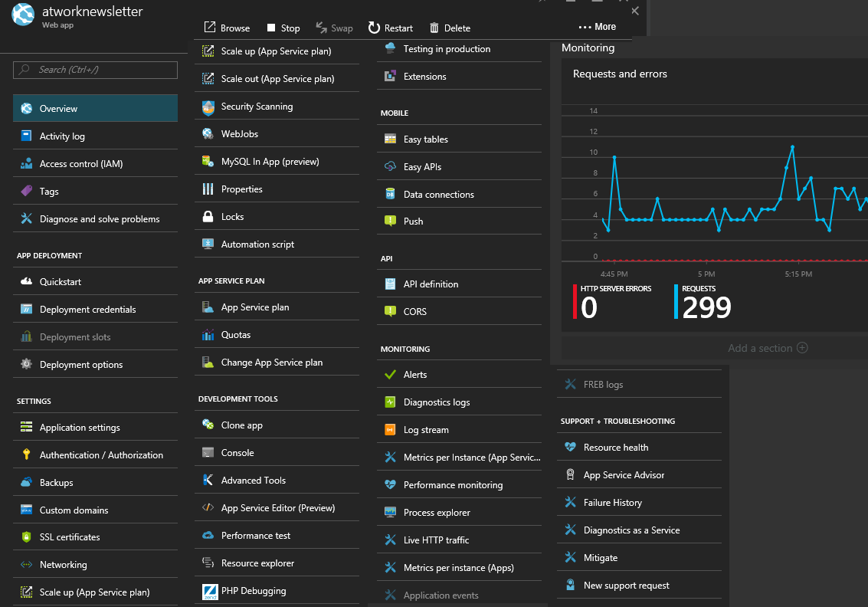Click the Requests 299 metric tile
Image resolution: width=868 pixels, height=607 pixels.
(x=705, y=302)
